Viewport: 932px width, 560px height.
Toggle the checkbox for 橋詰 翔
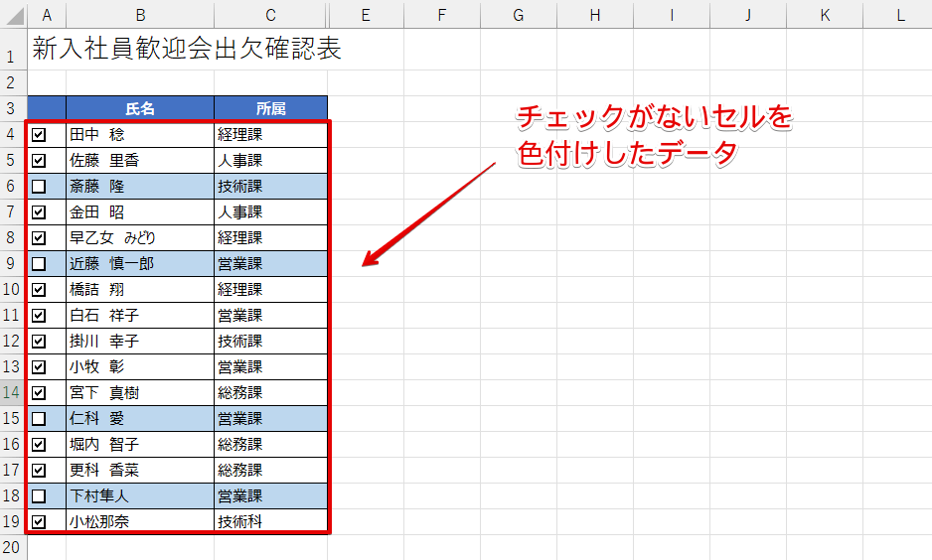[x=39, y=290]
